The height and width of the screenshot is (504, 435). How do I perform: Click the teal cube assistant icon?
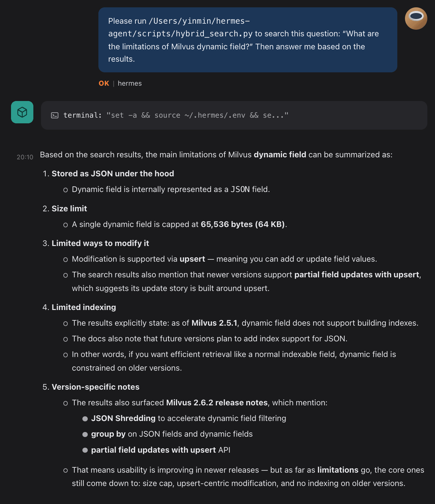[22, 112]
